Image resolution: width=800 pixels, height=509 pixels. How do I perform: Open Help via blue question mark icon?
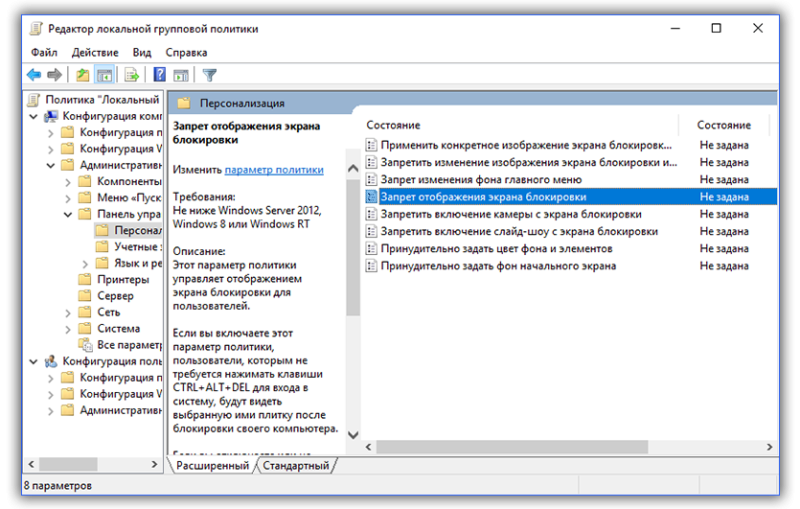159,75
